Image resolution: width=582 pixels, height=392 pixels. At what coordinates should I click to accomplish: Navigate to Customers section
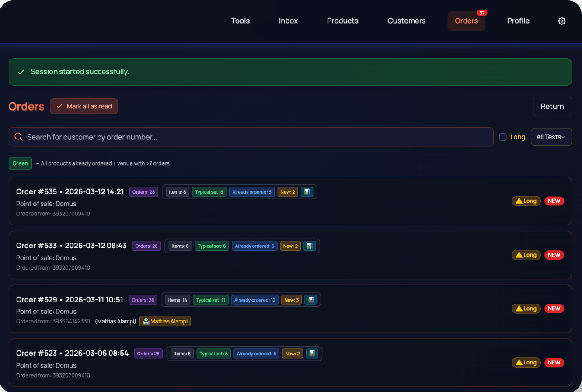(406, 21)
